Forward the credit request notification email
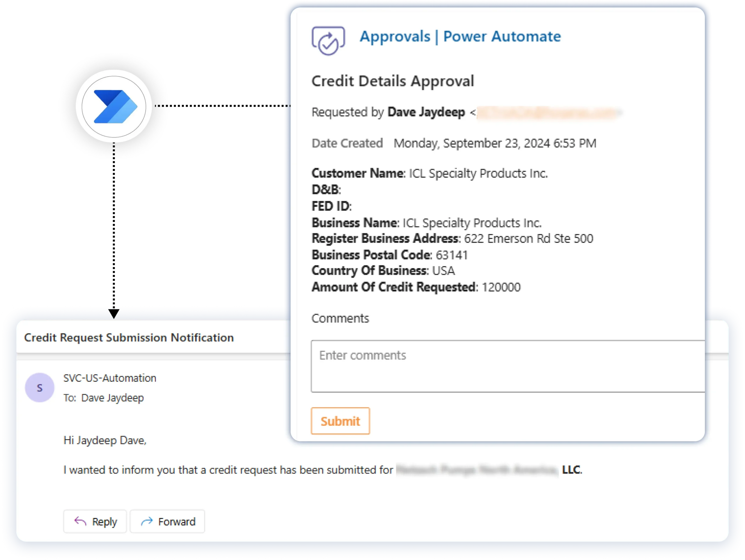 click(167, 522)
